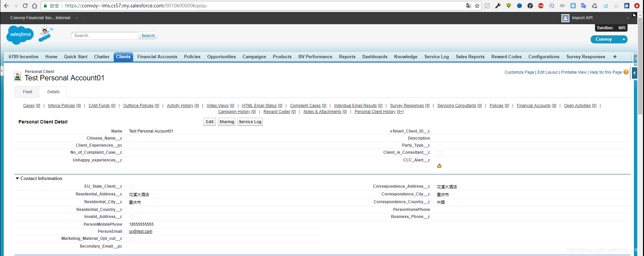Click the Import API user avatar icon
This screenshot has width=644, height=256.
point(565,18)
